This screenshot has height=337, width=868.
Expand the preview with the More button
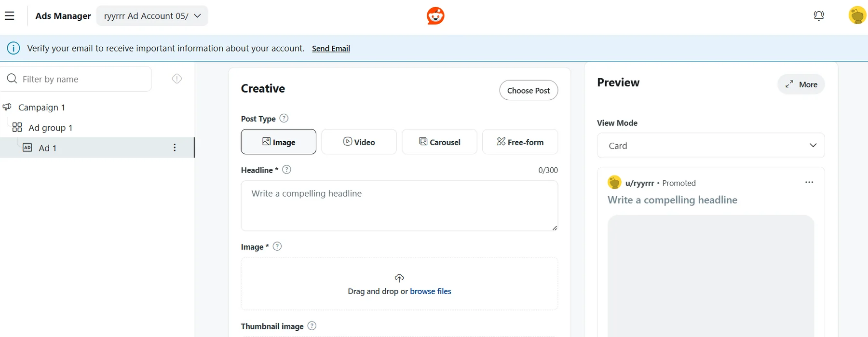[x=801, y=84]
